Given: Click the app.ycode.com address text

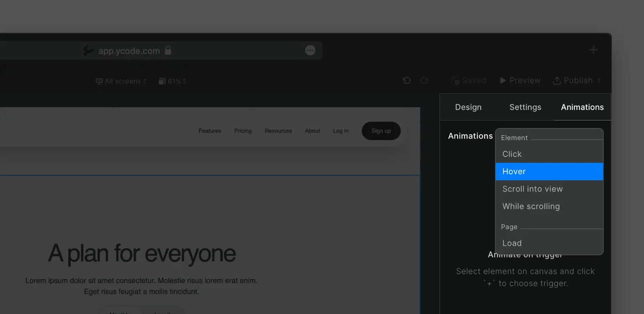Looking at the screenshot, I should 129,51.
